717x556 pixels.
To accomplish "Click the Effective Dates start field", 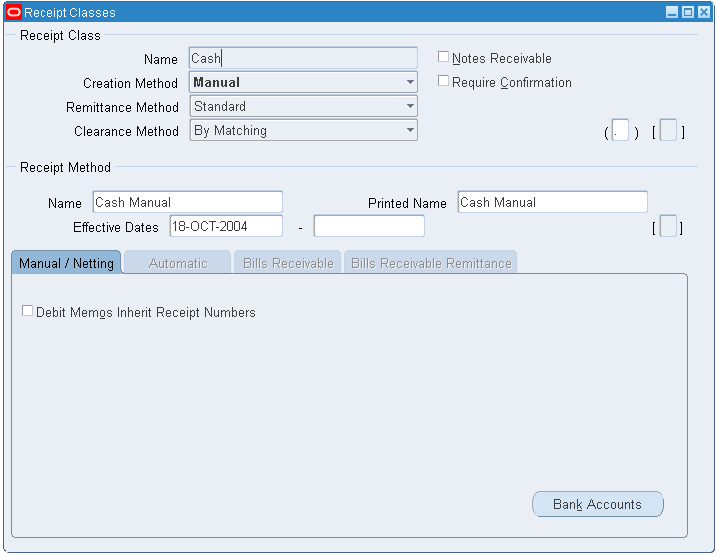I will (226, 227).
